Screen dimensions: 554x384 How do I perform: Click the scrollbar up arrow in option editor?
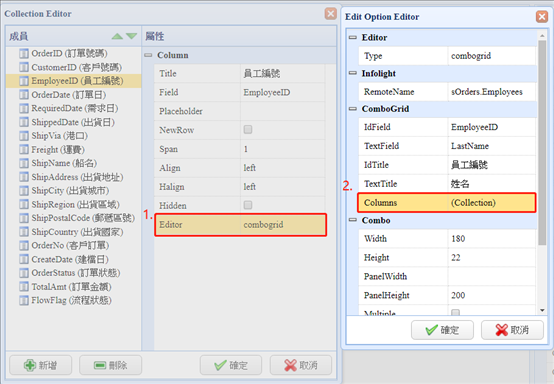542,35
